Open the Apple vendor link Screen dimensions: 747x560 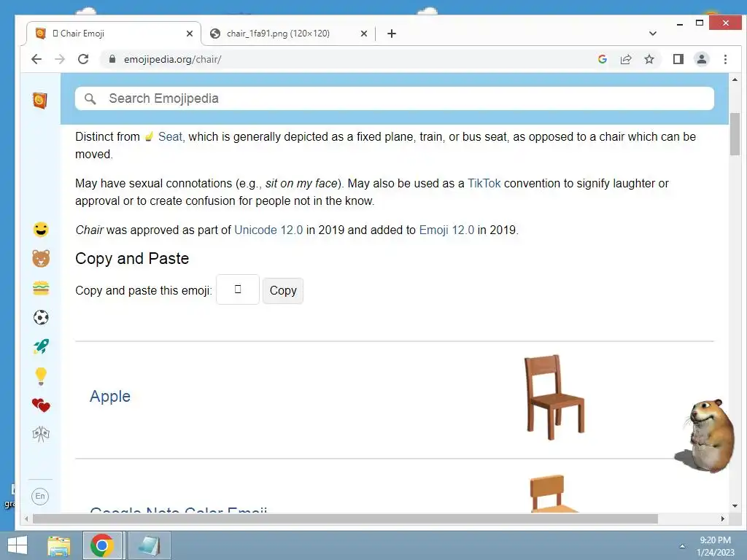tap(110, 396)
